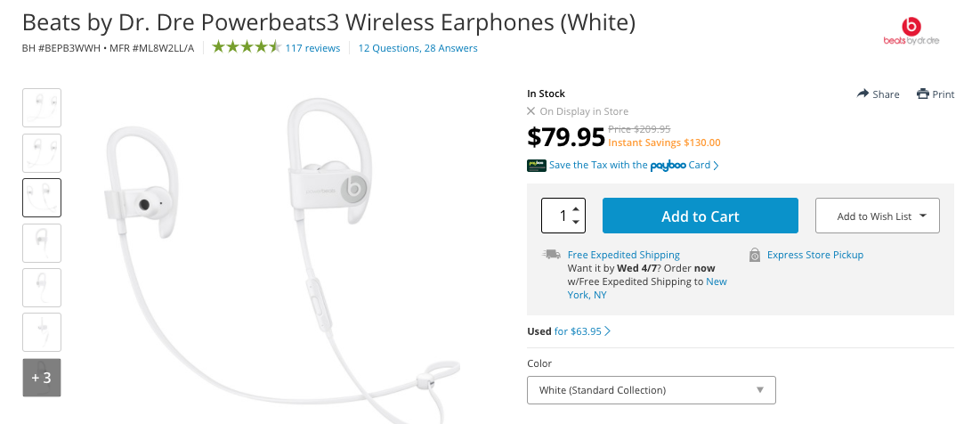Select the first product thumbnail
This screenshot has height=424, width=980.
click(x=42, y=108)
